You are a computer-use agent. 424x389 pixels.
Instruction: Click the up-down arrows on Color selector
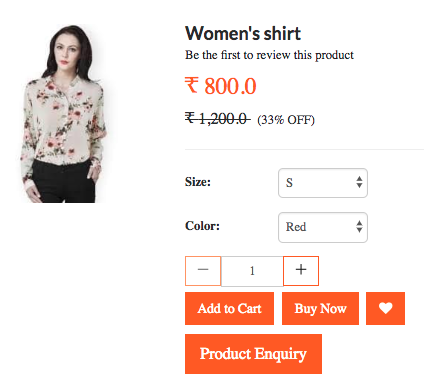pos(359,227)
